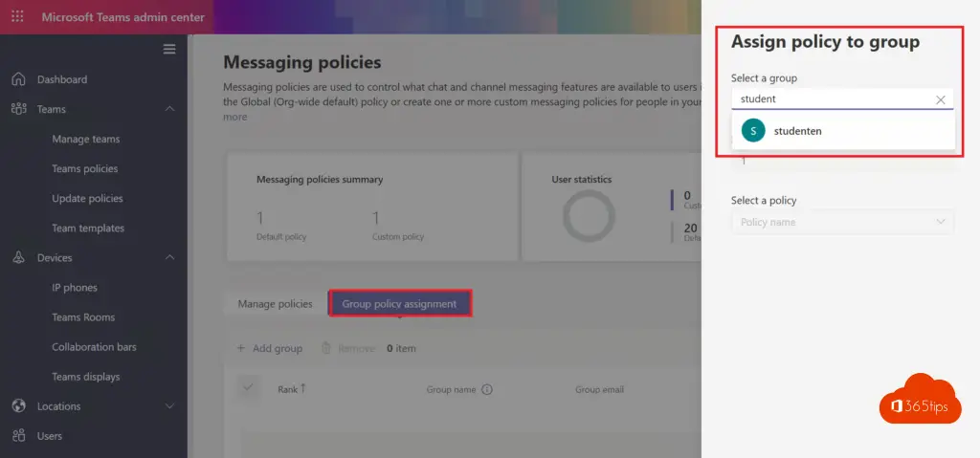Viewport: 980px width, 458px height.
Task: Select the Group policy assignment tab
Action: point(399,304)
